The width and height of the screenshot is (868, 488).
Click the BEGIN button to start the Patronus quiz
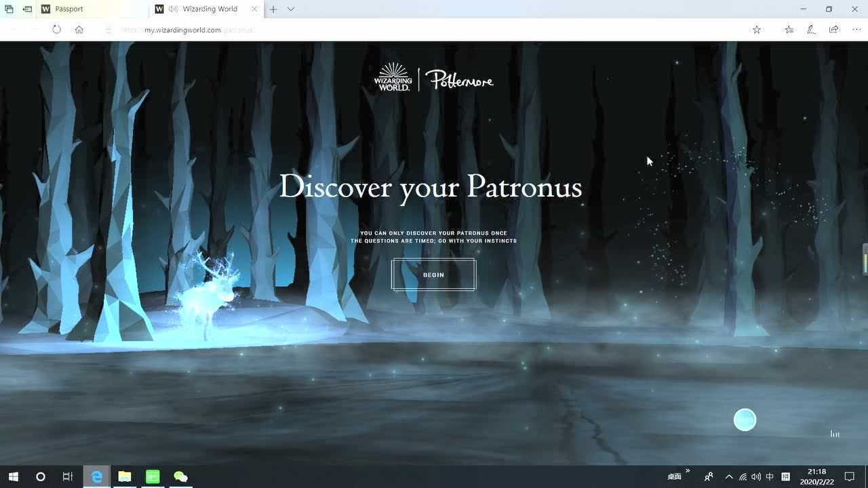click(x=433, y=274)
